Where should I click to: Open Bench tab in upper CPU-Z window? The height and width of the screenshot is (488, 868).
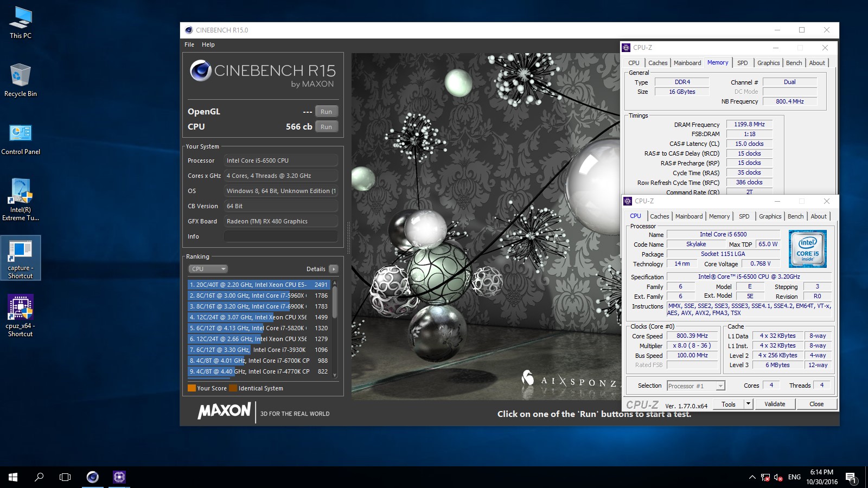coord(794,63)
